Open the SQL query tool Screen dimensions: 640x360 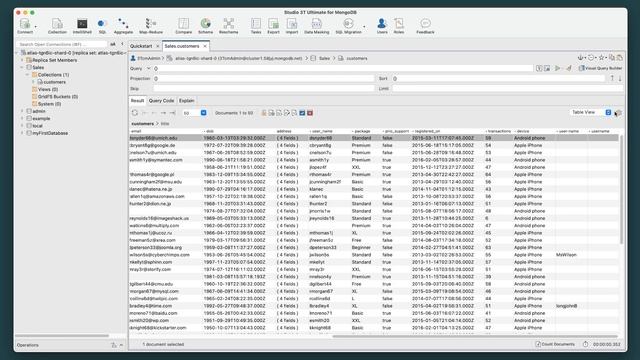click(102, 26)
